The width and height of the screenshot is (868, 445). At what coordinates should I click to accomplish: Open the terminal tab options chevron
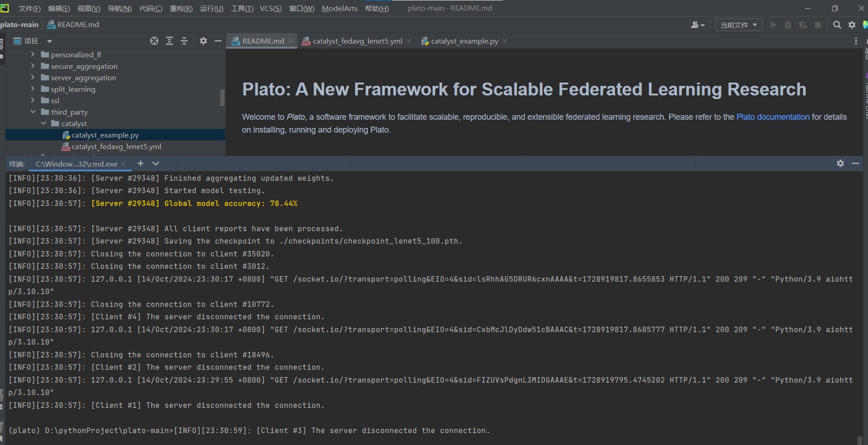(156, 163)
